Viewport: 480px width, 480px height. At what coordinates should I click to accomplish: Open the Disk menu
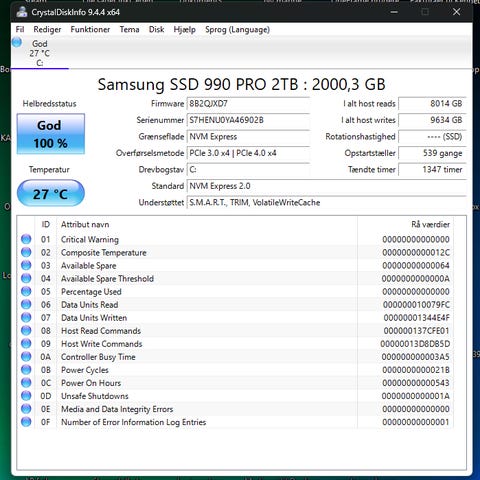156,29
